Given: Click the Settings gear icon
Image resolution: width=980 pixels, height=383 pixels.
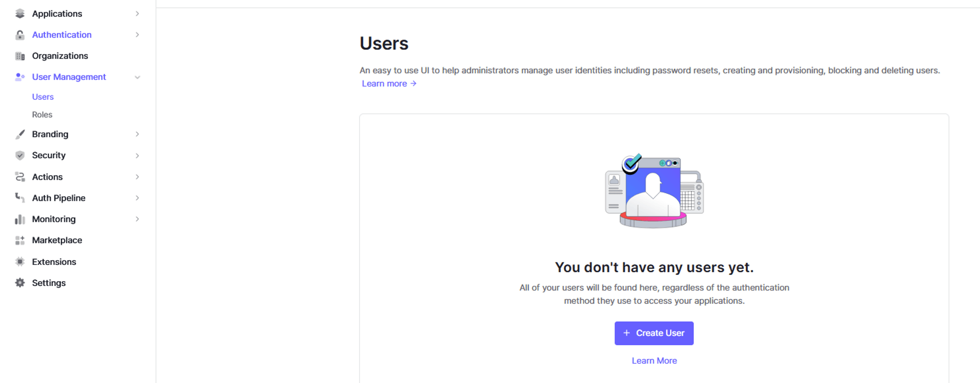Looking at the screenshot, I should [20, 283].
